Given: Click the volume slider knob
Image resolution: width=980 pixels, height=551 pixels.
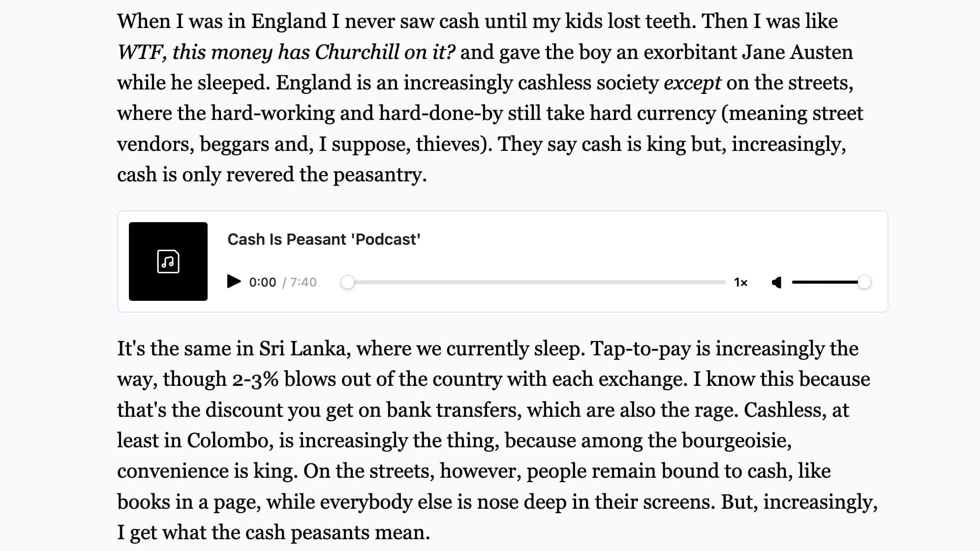Looking at the screenshot, I should [x=864, y=282].
